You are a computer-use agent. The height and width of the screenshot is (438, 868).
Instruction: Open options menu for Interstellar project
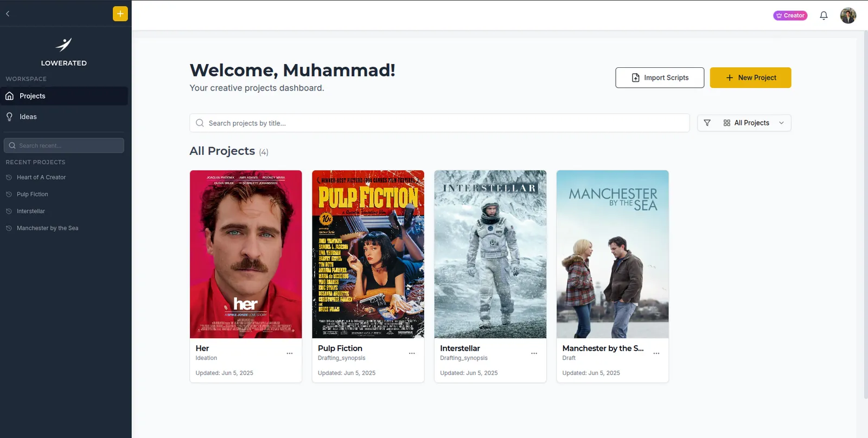[534, 353]
